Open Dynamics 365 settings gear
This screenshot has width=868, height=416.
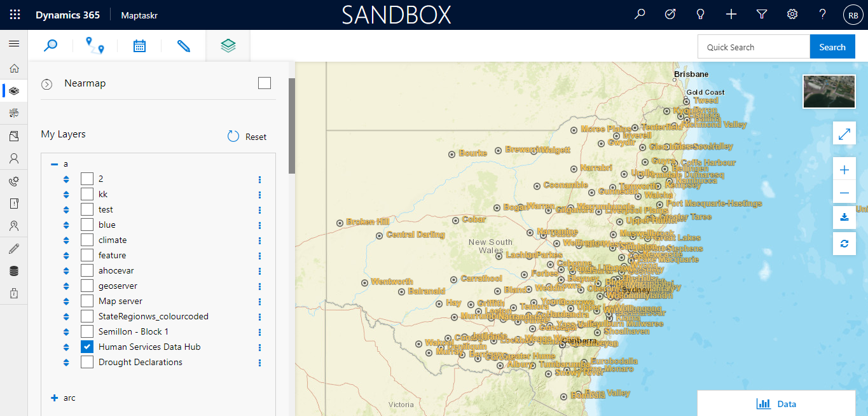(x=792, y=13)
